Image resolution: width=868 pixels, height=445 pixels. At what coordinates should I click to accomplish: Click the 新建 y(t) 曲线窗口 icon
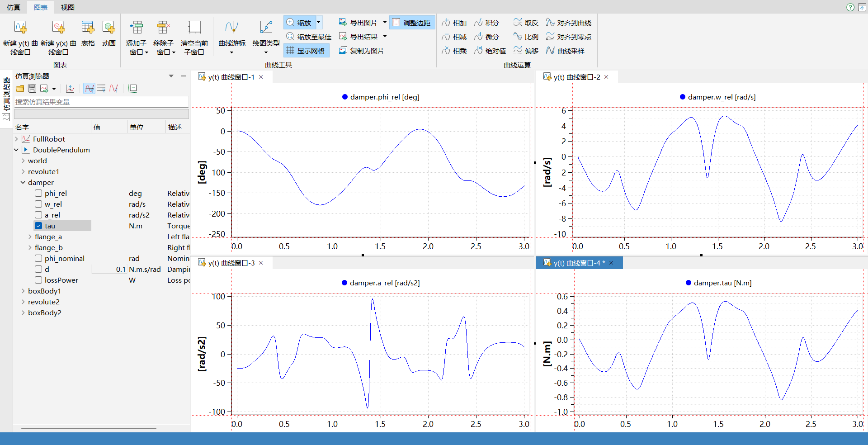click(20, 28)
